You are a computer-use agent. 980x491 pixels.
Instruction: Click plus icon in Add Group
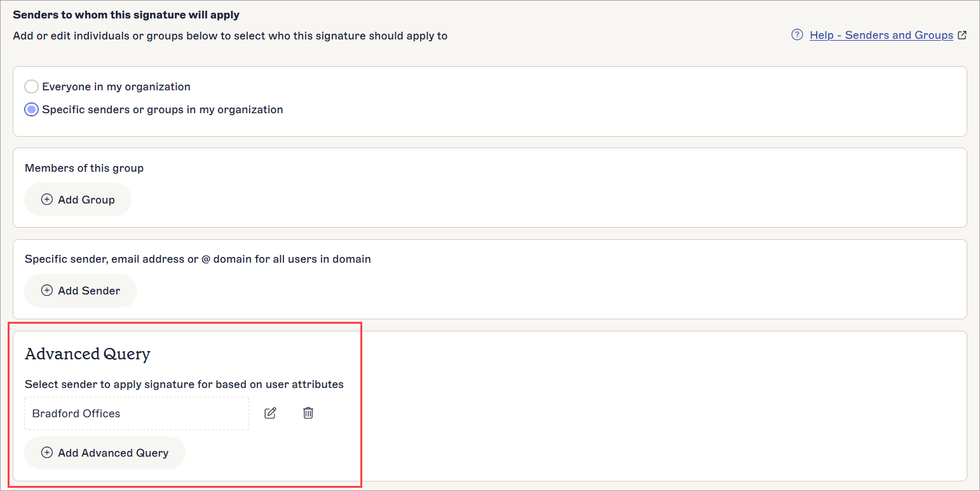click(x=47, y=200)
